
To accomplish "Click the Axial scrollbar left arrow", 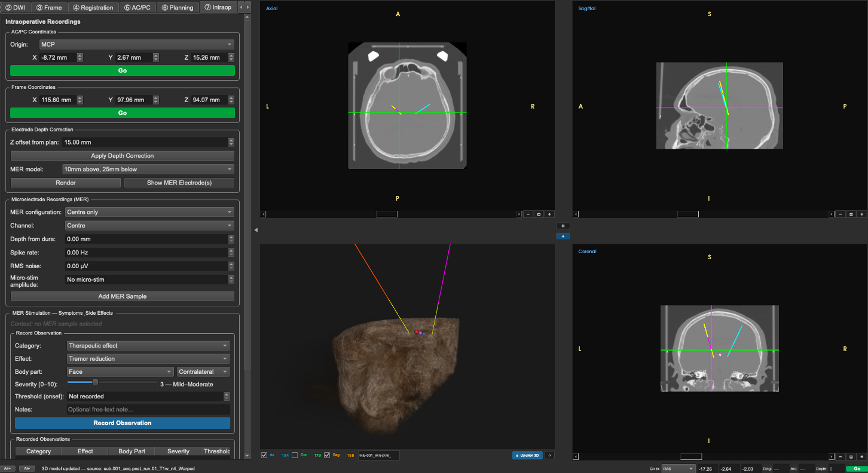I will (264, 214).
